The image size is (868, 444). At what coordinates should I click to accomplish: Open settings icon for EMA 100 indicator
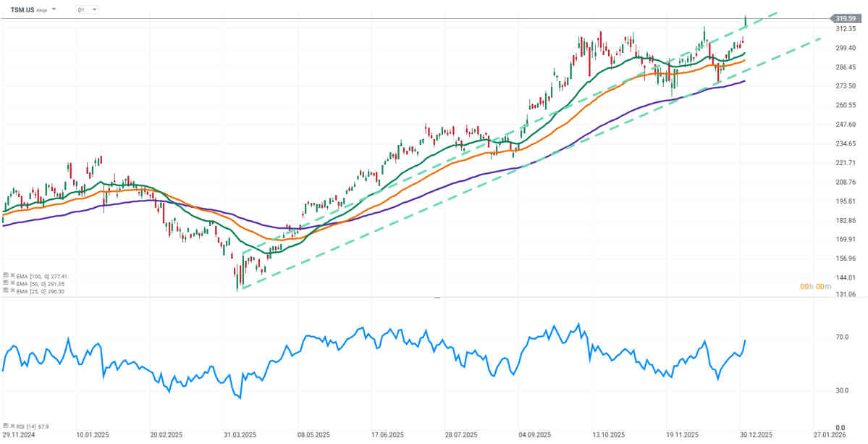4,276
